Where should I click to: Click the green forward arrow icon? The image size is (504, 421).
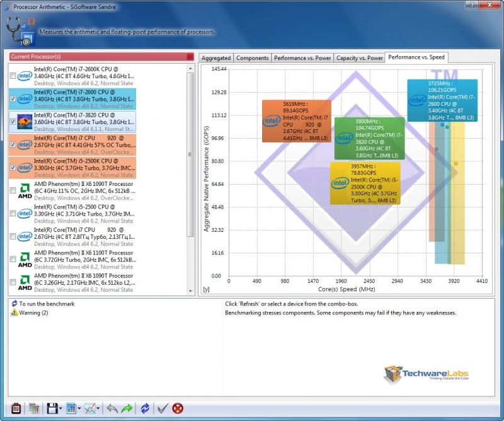(x=127, y=408)
